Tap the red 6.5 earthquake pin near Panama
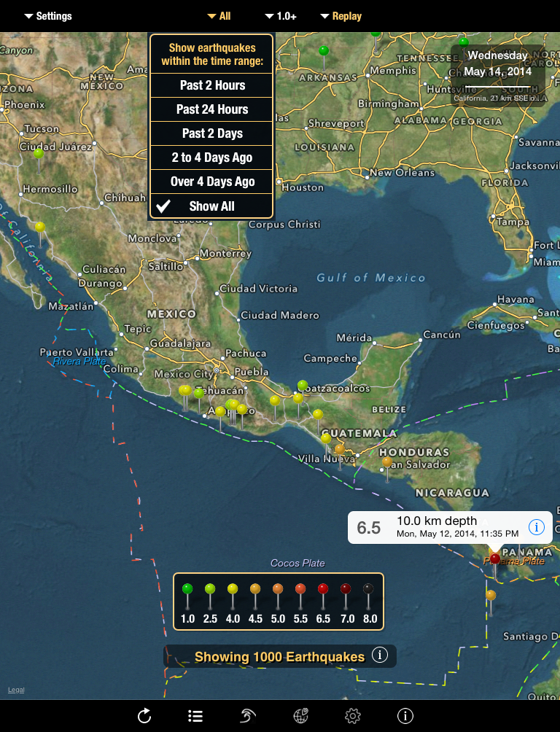 [495, 558]
